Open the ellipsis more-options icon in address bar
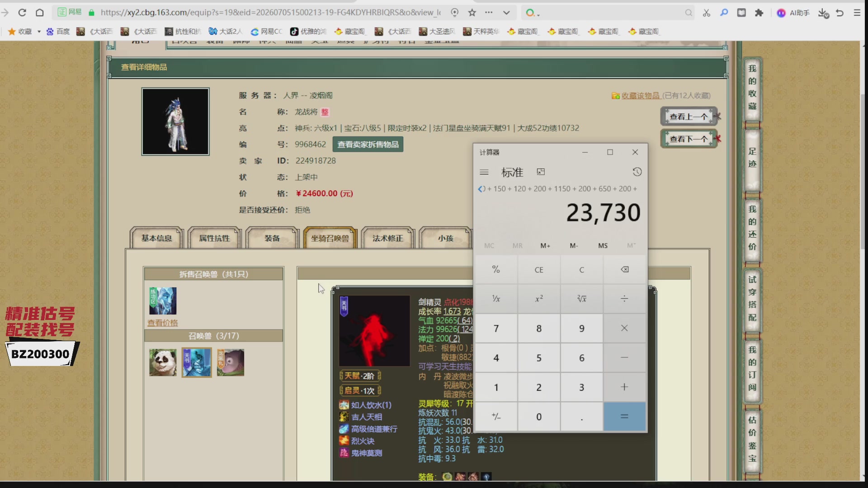The width and height of the screenshot is (868, 488). 489,13
